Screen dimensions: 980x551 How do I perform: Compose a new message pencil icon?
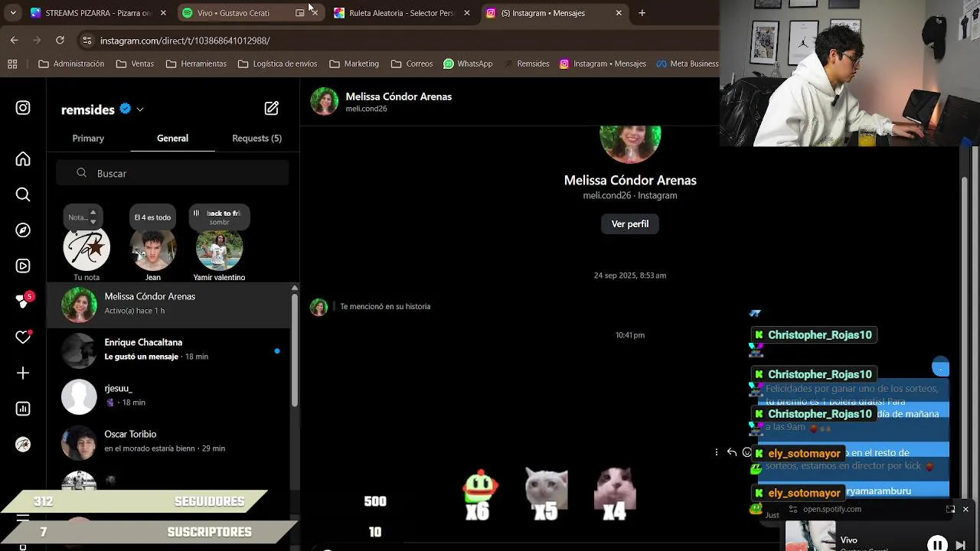pyautogui.click(x=272, y=109)
